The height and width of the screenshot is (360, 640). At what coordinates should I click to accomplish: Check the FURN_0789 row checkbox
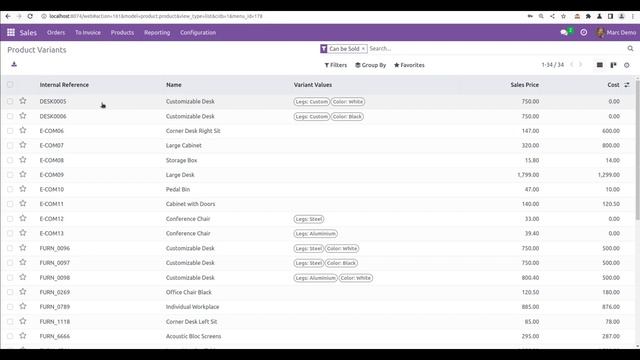(10, 307)
